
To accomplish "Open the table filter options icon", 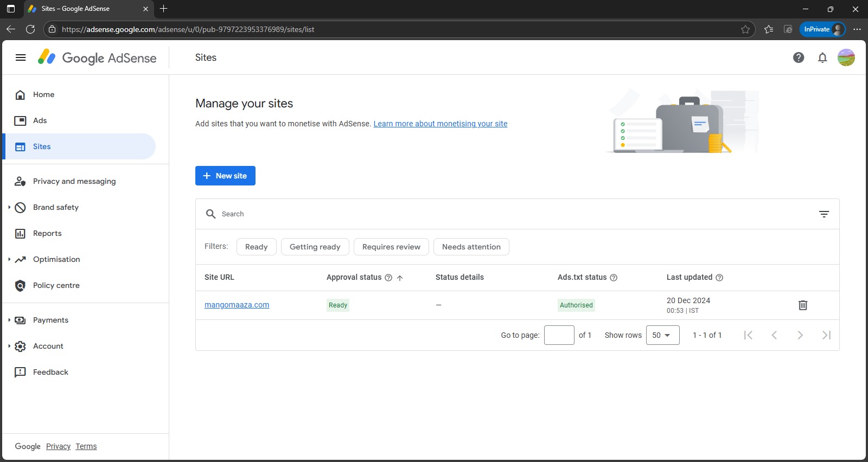I will (824, 214).
